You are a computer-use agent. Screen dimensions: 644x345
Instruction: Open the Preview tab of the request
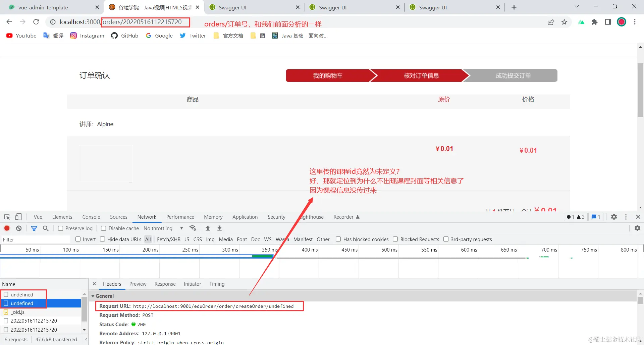pos(138,284)
